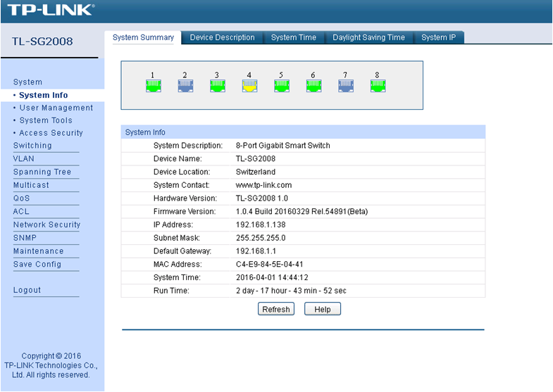Open User Management in sidebar
This screenshot has width=553, height=392.
point(56,108)
